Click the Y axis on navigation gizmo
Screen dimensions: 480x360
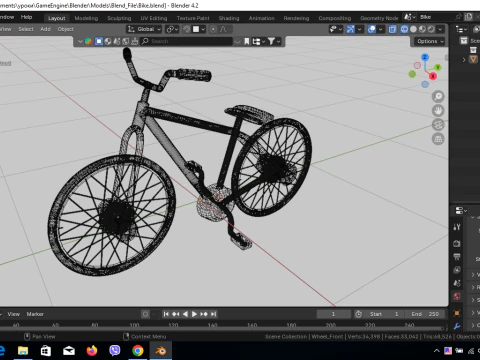438,68
